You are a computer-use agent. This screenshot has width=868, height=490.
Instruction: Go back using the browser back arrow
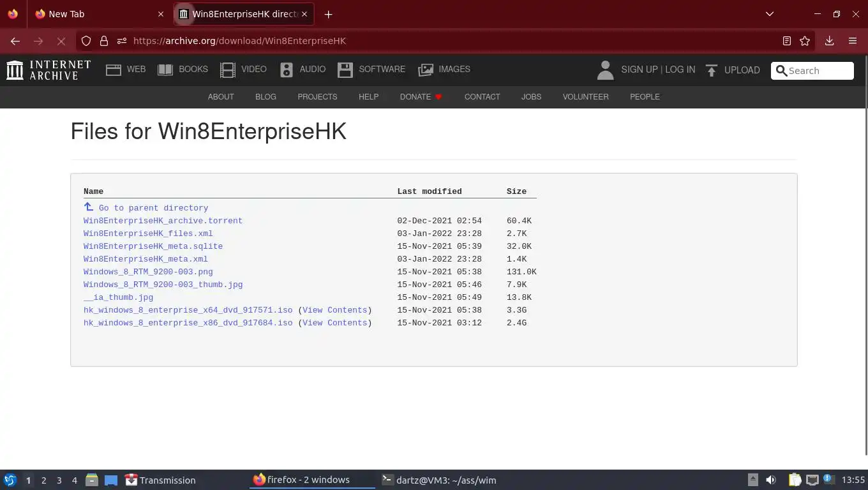coord(15,41)
